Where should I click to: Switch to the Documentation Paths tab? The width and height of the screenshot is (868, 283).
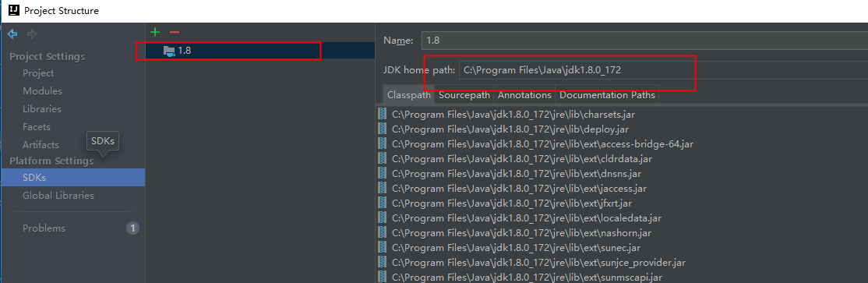(607, 94)
